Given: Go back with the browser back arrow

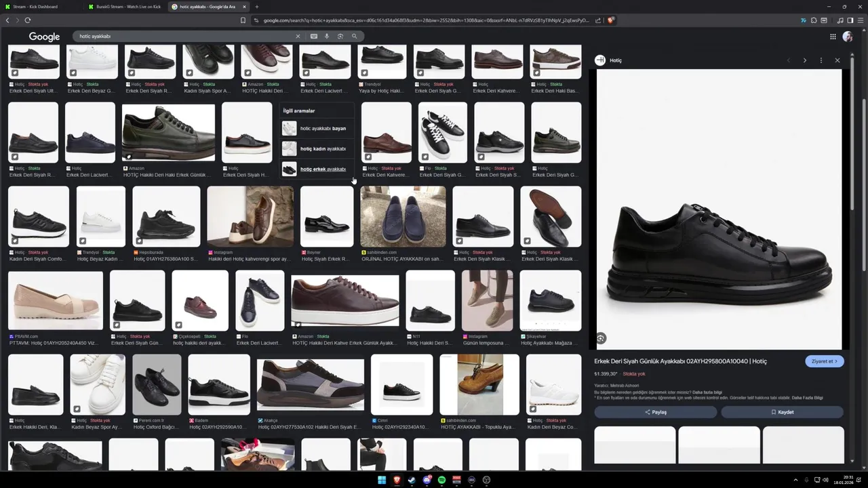Looking at the screenshot, I should [x=7, y=20].
